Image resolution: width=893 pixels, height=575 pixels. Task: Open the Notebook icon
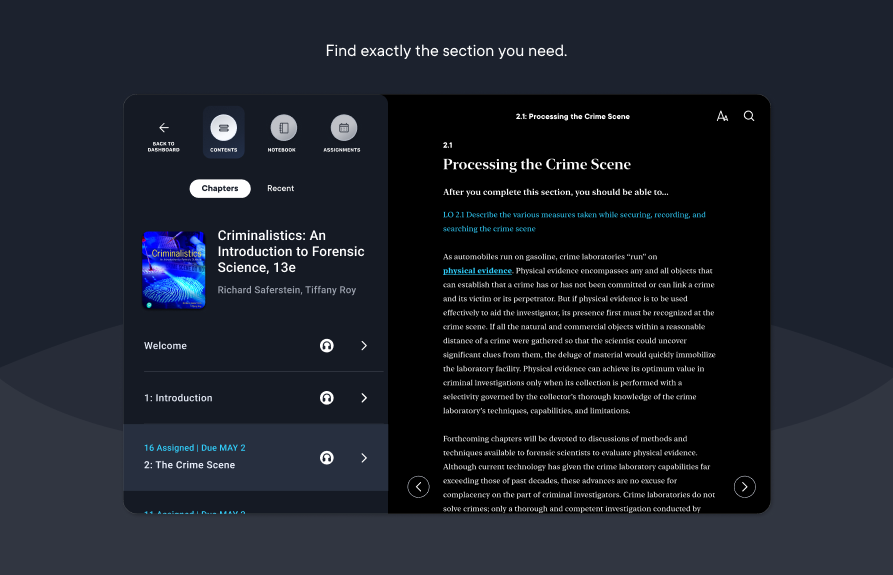[284, 128]
